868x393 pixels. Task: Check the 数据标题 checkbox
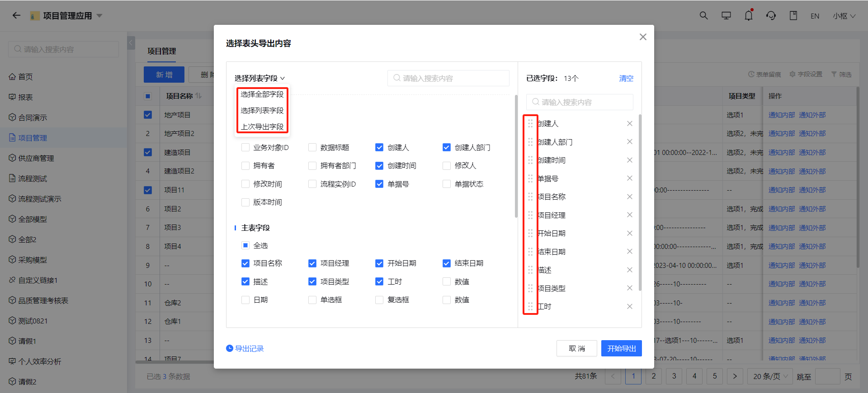pos(312,147)
